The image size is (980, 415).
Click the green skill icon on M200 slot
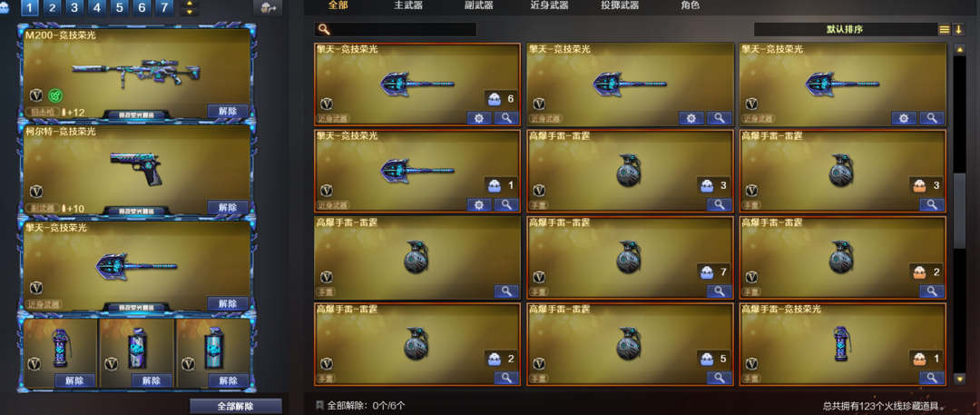point(55,95)
